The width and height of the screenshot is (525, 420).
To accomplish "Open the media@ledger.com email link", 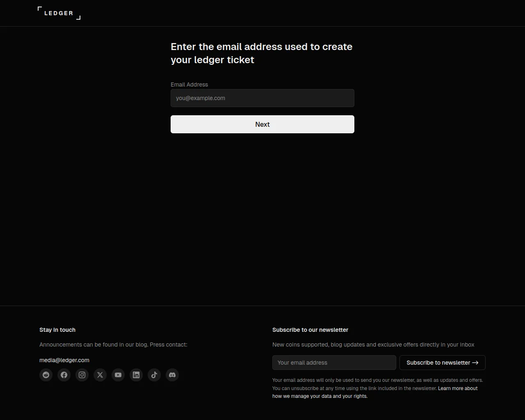I will coord(64,360).
